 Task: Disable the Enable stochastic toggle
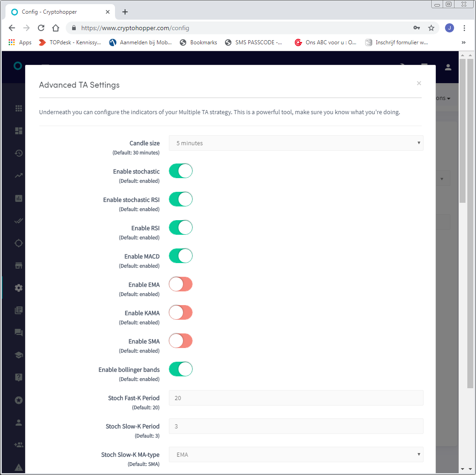181,171
